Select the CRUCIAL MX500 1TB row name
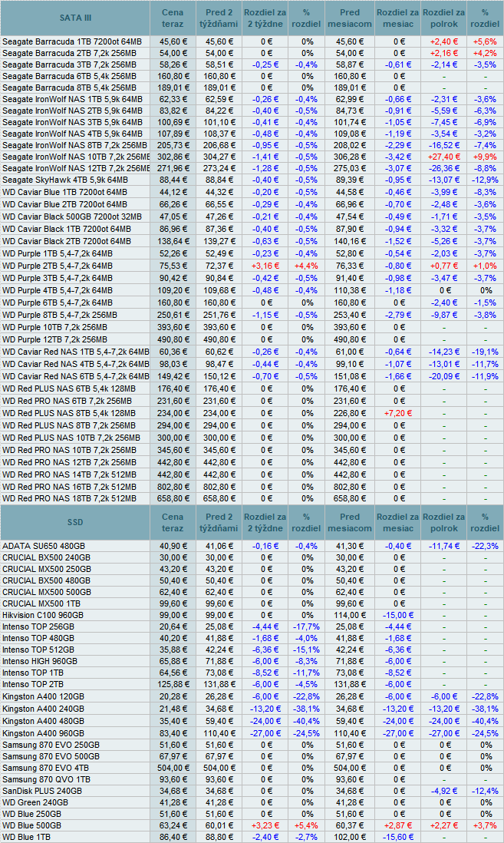This screenshot has width=504, height=843. point(41,603)
